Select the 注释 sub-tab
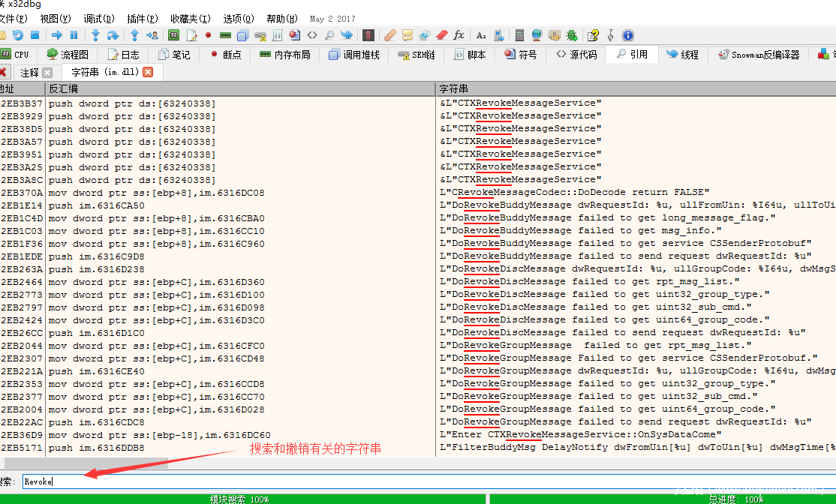Screen dimensions: 836x504 pyautogui.click(x=30, y=73)
